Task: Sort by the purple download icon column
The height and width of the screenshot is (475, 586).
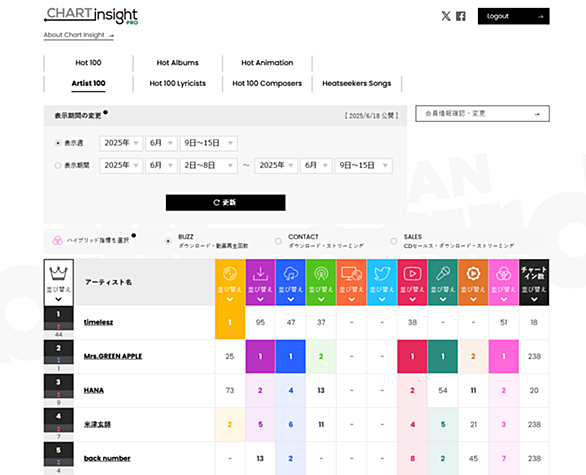Action: [x=260, y=283]
